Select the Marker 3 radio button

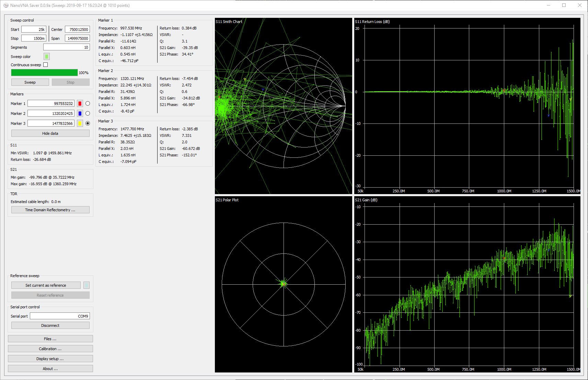(x=88, y=123)
